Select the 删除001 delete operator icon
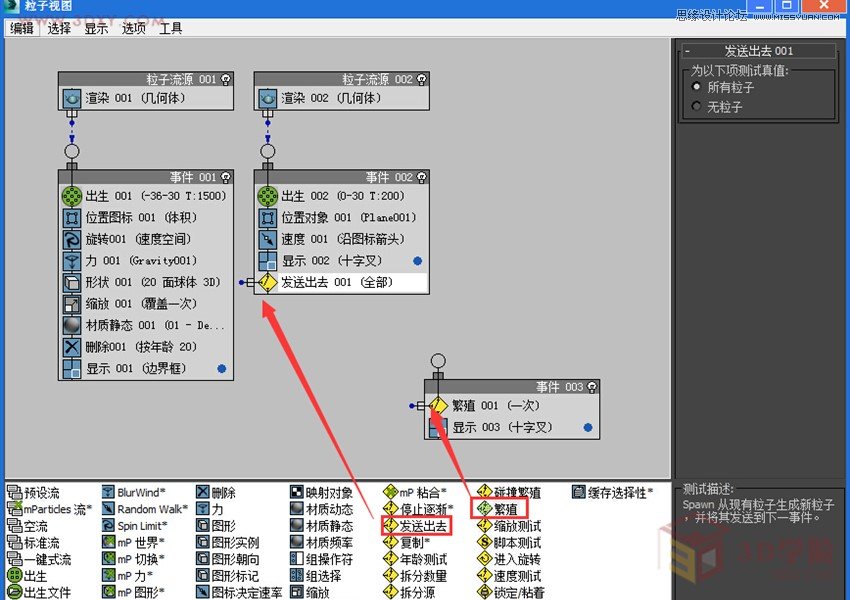 [71, 347]
